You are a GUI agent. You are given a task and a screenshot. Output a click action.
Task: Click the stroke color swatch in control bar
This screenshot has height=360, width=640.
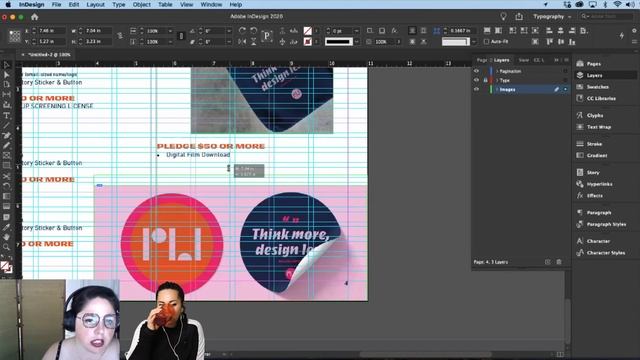pos(307,41)
